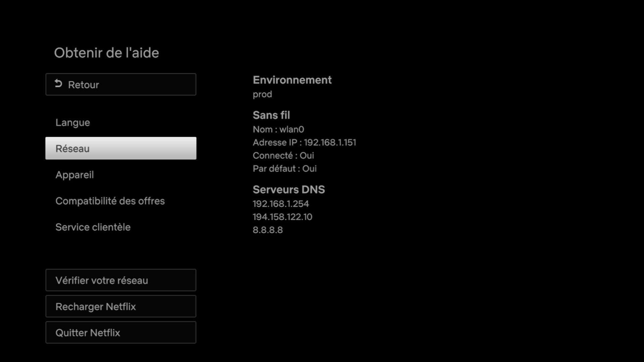Click the 'Adresse IP : 192.168.1.151' line
The image size is (644, 362).
pos(304,142)
